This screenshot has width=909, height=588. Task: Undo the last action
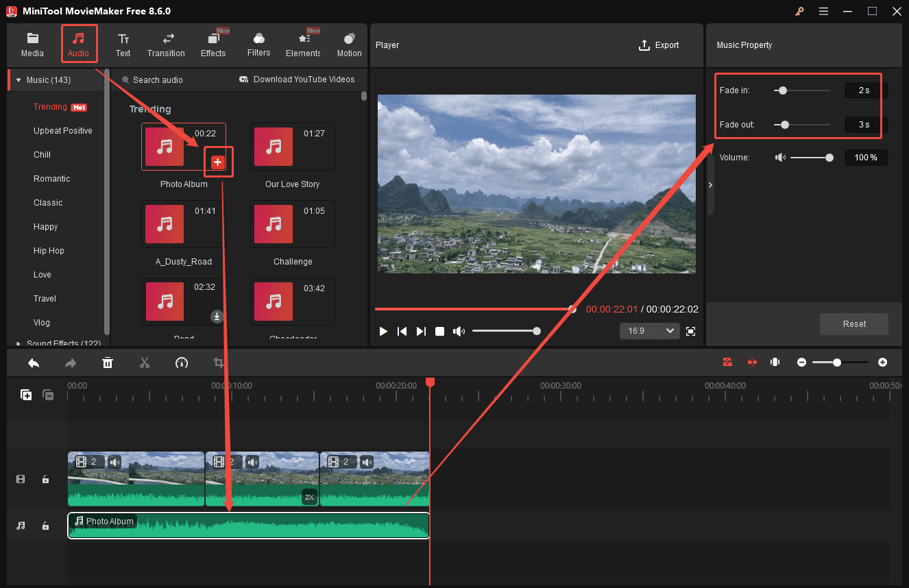click(x=34, y=362)
